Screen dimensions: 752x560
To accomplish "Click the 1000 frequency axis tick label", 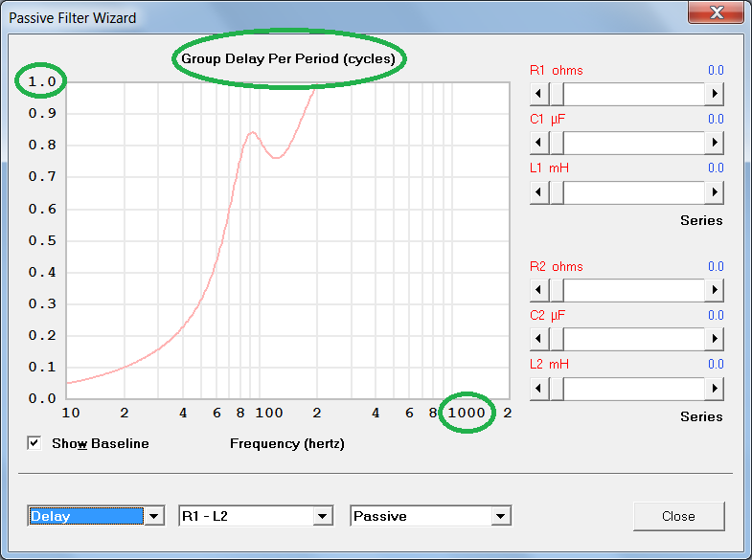I will click(467, 413).
